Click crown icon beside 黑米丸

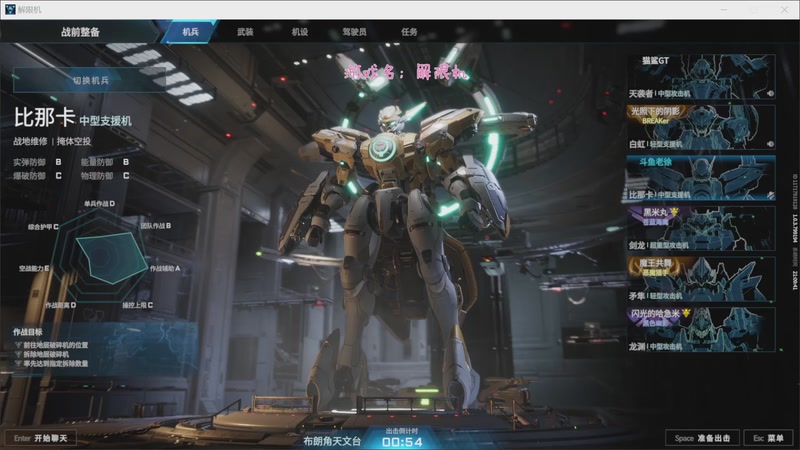tap(674, 211)
